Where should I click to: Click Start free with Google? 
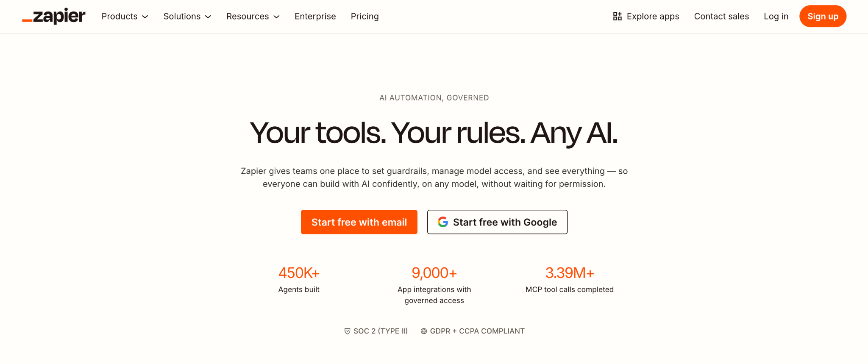(497, 222)
